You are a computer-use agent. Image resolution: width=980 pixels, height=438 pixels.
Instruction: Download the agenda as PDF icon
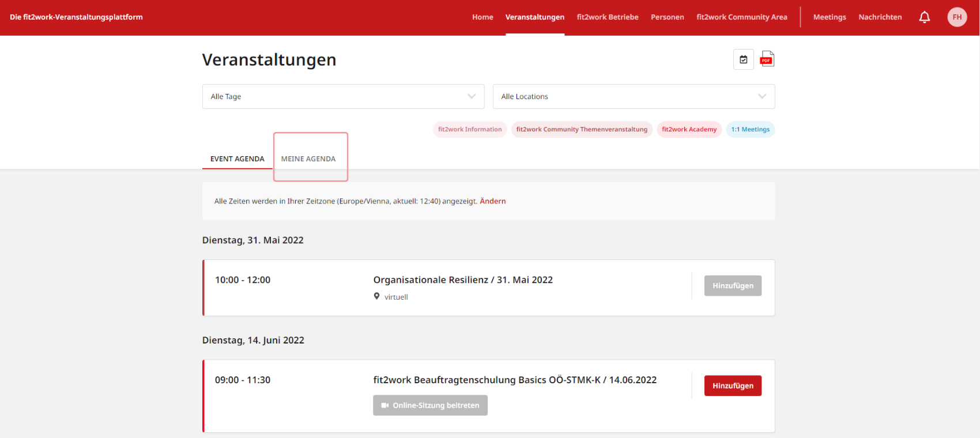(767, 59)
